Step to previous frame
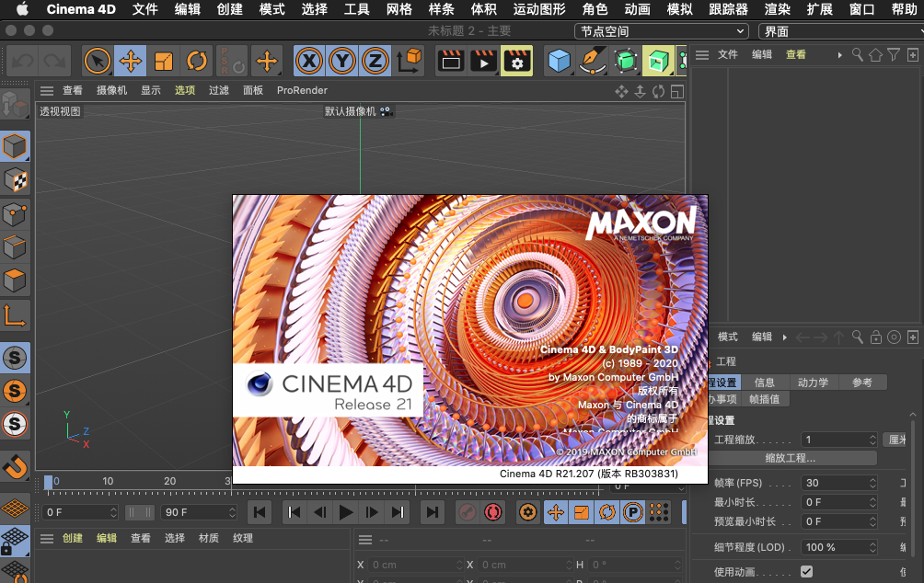 click(319, 512)
